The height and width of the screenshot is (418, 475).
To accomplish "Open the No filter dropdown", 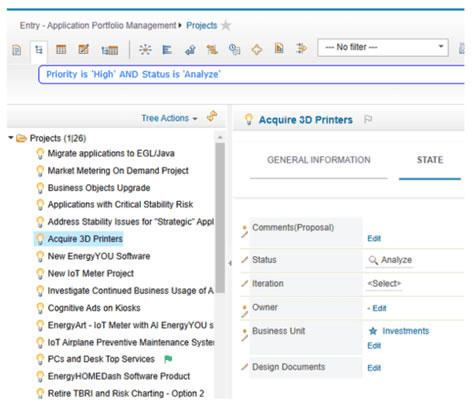I will 383,47.
